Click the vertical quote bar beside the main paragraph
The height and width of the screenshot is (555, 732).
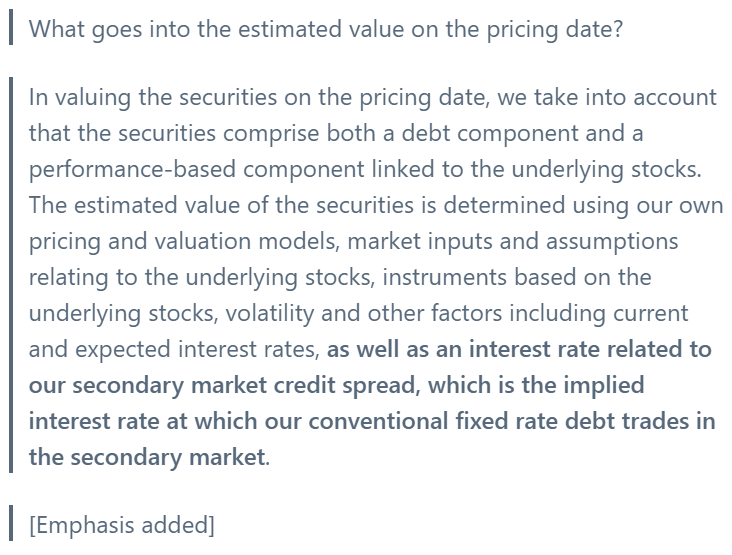coord(11,275)
